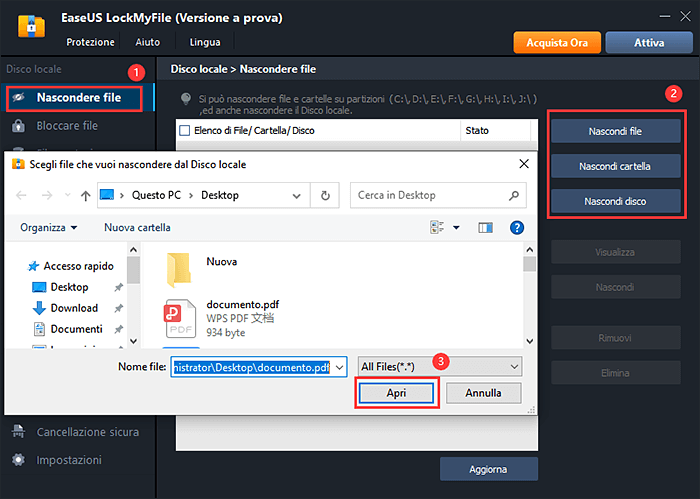This screenshot has height=499, width=700.
Task: Click the pin icon beside Documenti
Action: tap(118, 329)
